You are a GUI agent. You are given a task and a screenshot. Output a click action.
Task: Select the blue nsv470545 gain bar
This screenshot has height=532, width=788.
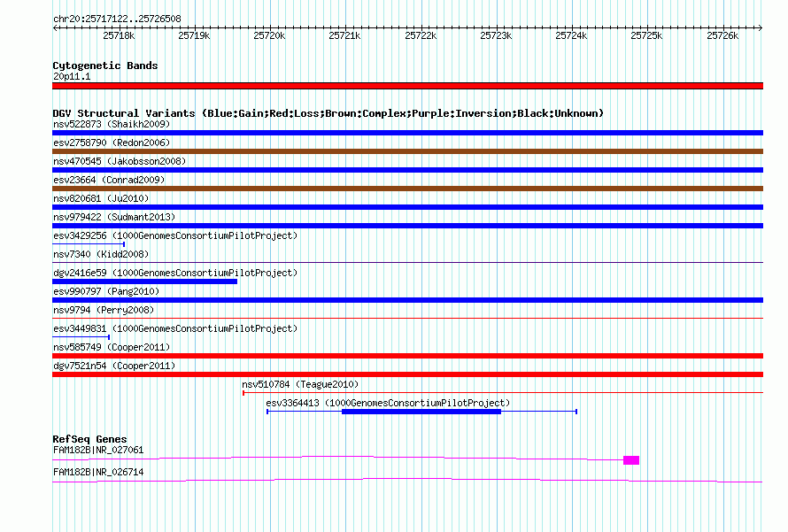tap(407, 170)
